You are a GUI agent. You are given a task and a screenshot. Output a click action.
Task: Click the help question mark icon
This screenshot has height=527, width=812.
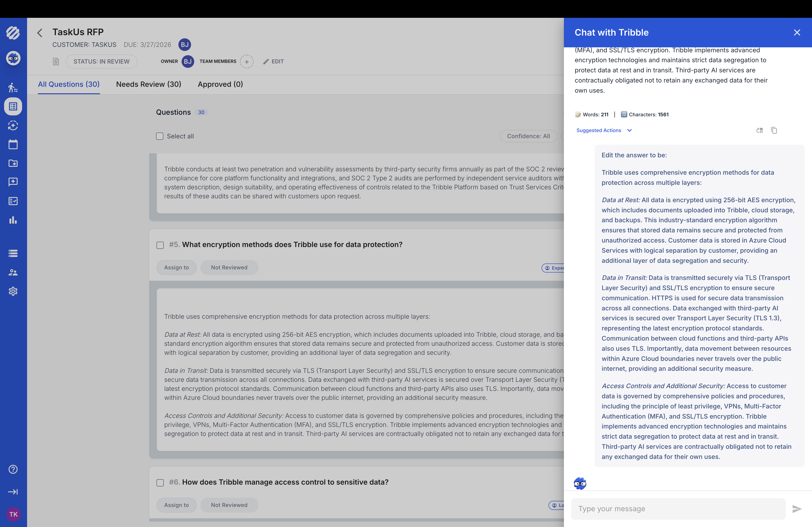tap(13, 469)
